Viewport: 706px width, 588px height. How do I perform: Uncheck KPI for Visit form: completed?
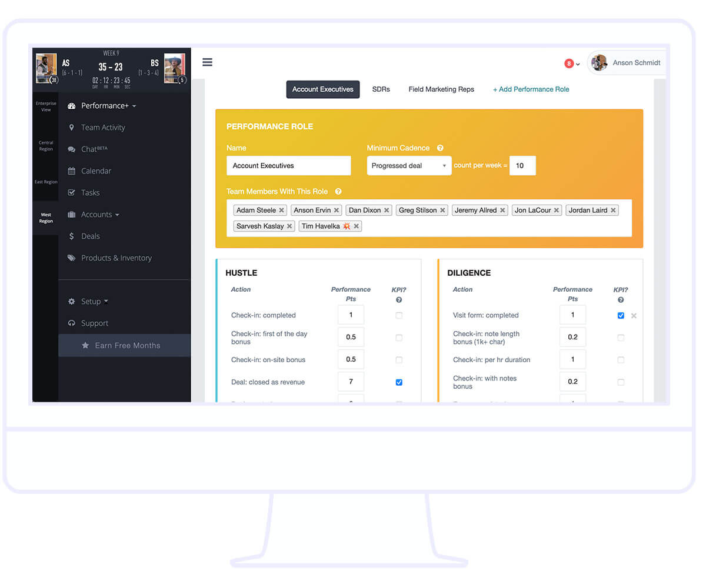[621, 316]
